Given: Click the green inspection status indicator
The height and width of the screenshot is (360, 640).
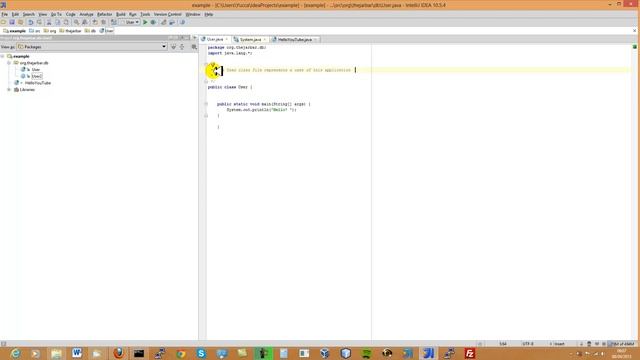Looking at the screenshot, I should tap(635, 47).
